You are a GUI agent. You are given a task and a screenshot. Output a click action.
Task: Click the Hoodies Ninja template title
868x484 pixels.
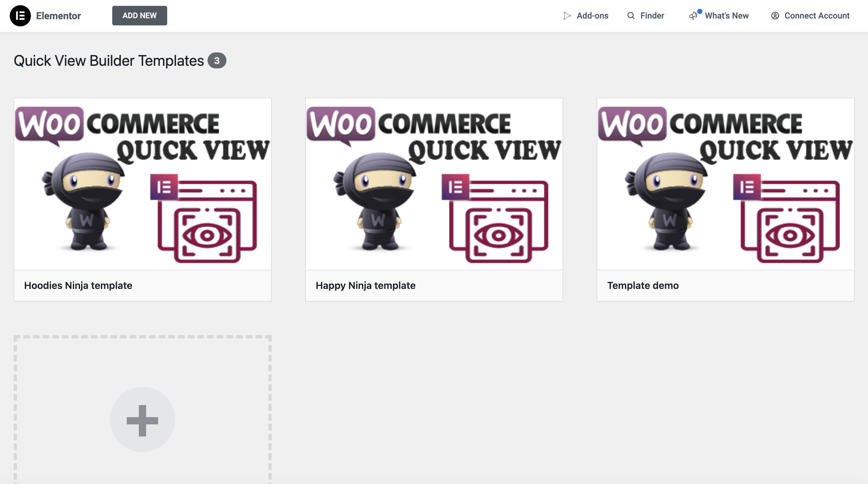pos(78,286)
